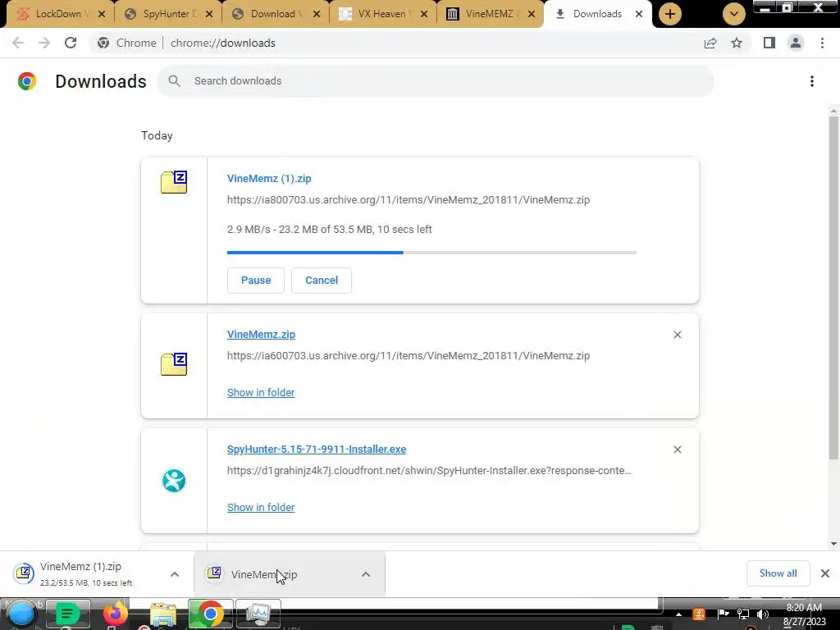Pause the VineMemz (1).zip download
The image size is (840, 630).
point(256,281)
